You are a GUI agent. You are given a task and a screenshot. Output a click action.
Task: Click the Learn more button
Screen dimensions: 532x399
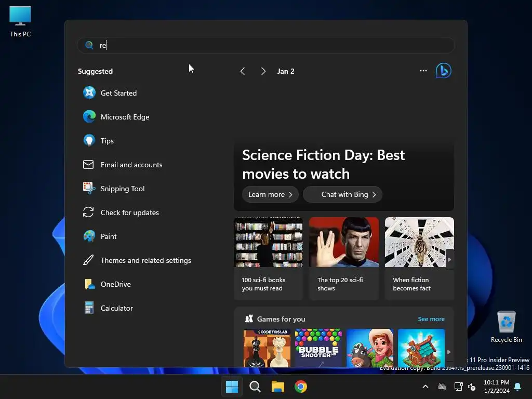270,194
